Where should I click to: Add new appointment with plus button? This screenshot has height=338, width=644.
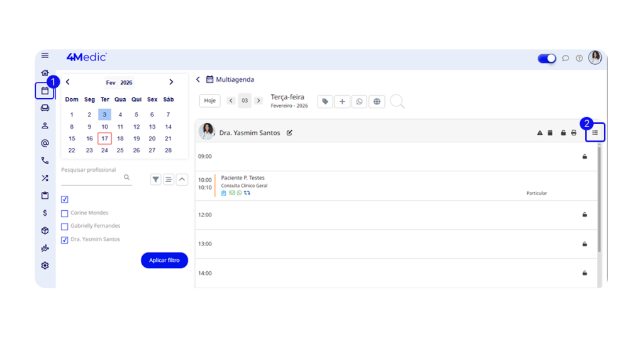click(x=342, y=101)
